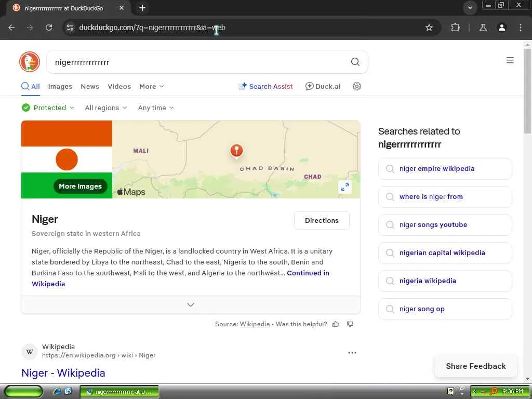Expand the More search categories dropdown
The image size is (532, 399).
coord(151,87)
